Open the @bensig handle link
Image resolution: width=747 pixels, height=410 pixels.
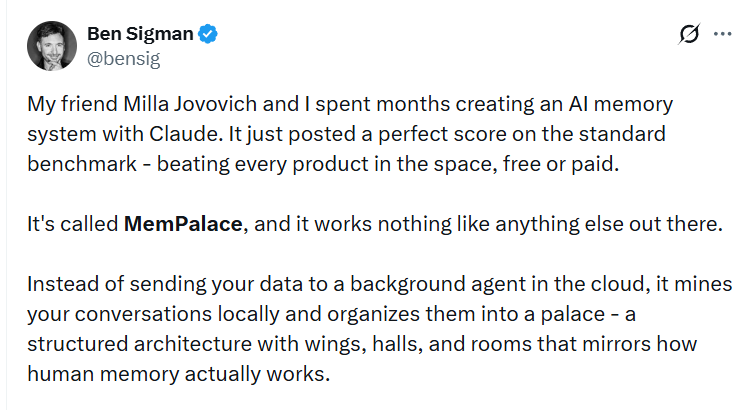click(124, 58)
